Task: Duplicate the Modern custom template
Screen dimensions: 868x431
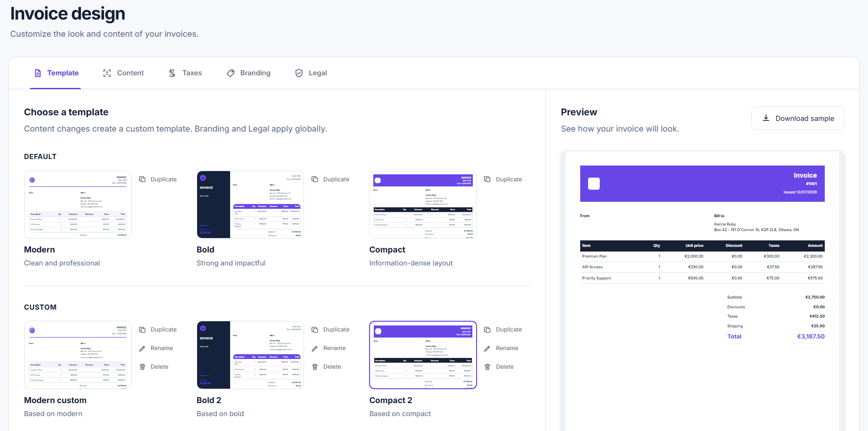Action: pyautogui.click(x=158, y=330)
